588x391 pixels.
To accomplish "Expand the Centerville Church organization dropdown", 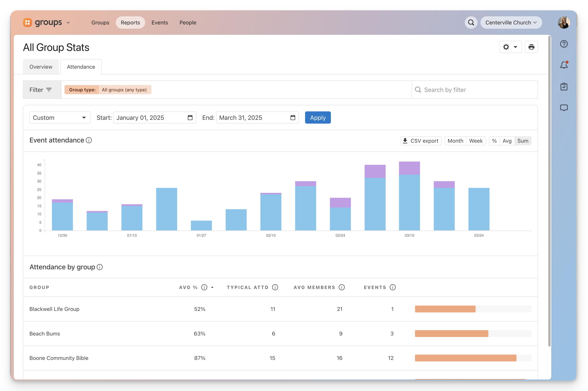I will (511, 23).
